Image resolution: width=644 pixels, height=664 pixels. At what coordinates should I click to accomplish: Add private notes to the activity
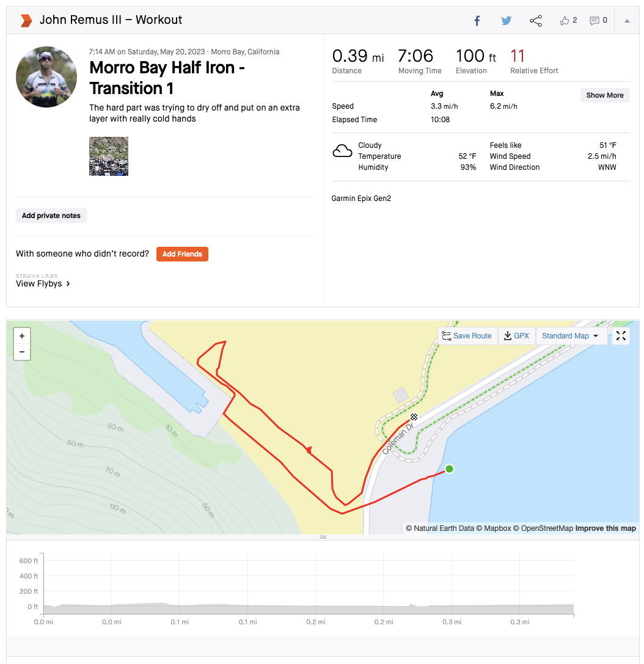click(x=51, y=216)
